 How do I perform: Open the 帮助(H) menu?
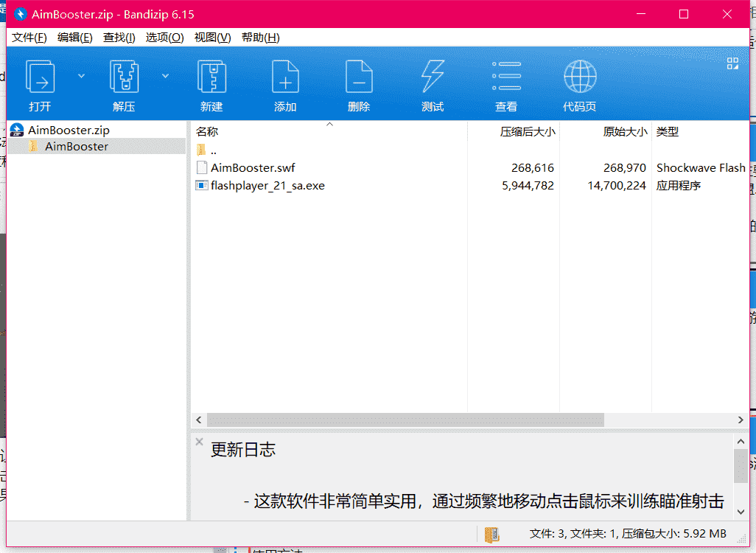pyautogui.click(x=260, y=38)
